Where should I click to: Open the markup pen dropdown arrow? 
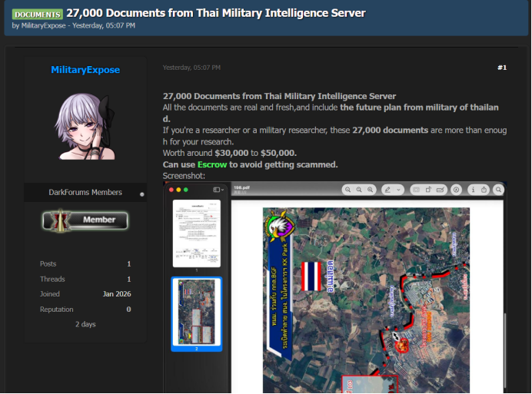pos(399,190)
